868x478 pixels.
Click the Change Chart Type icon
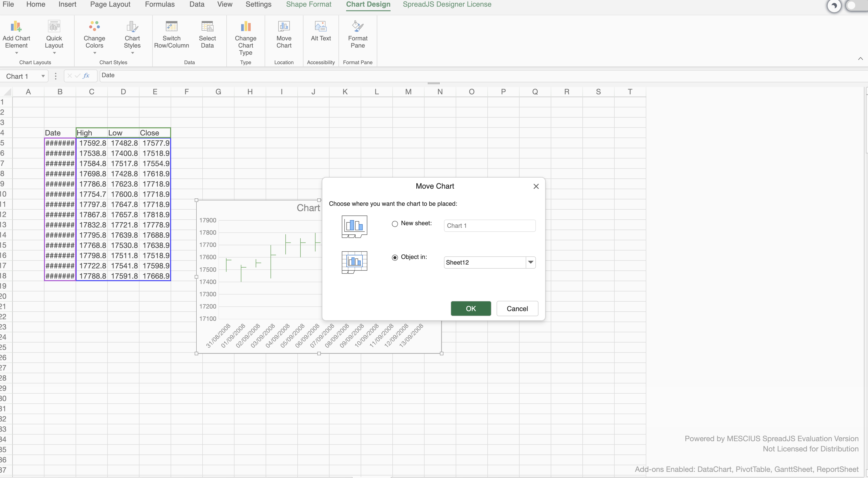coord(246,26)
